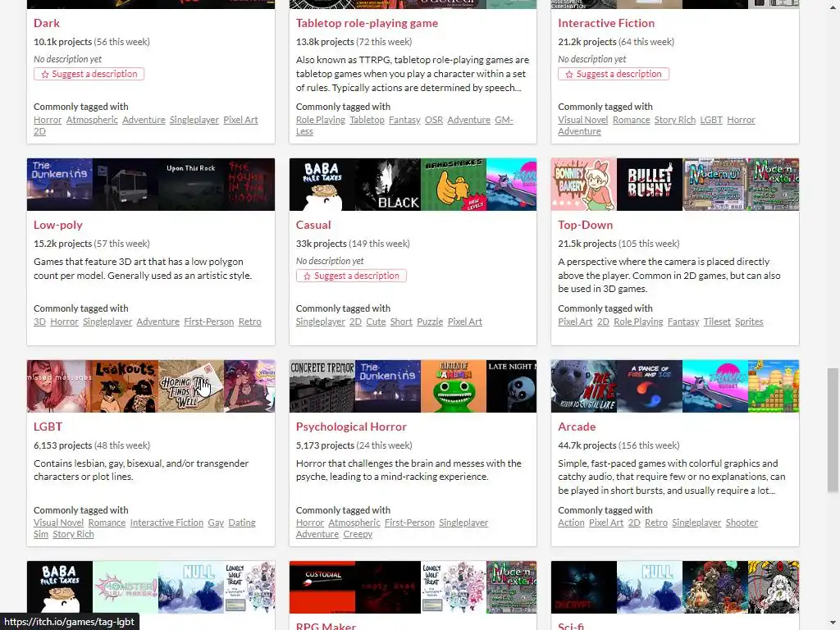Screen dimensions: 840x630
Task: Open the Low-poly tag heading
Action: (58, 225)
